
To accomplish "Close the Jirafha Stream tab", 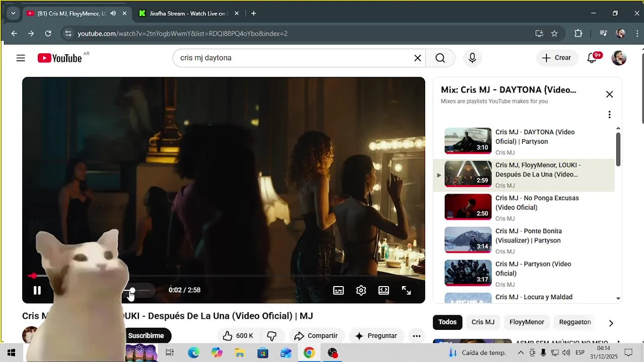I will tap(237, 14).
